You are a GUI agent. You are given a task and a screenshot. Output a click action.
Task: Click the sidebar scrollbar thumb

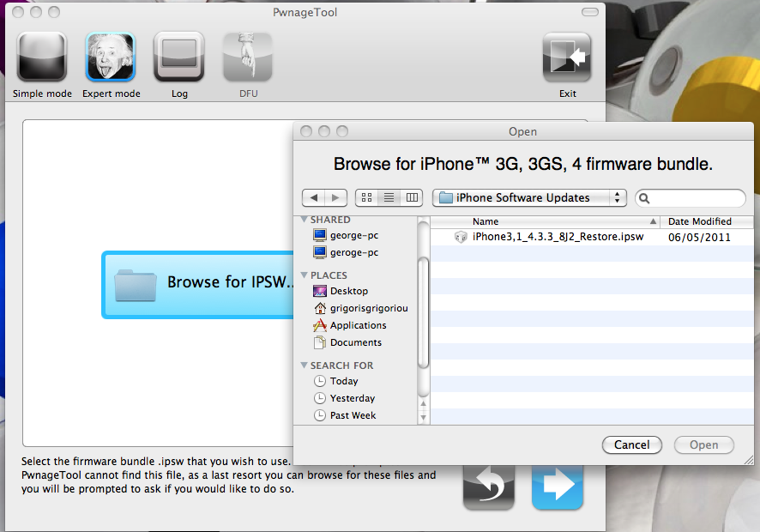coord(423,312)
